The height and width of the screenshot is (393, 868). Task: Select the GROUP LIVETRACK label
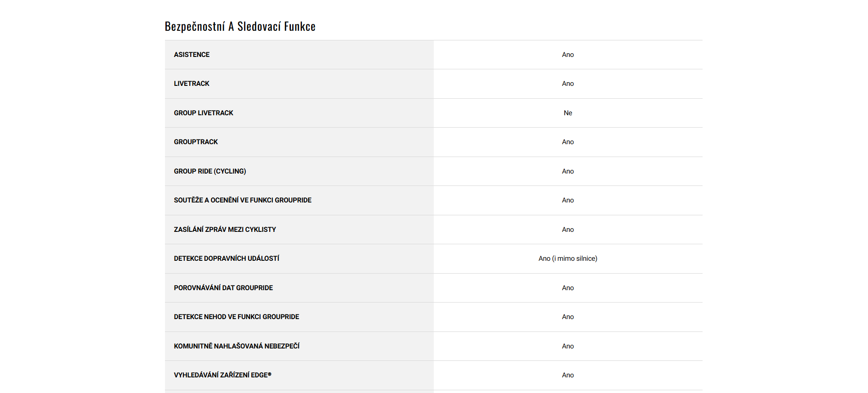pyautogui.click(x=203, y=113)
